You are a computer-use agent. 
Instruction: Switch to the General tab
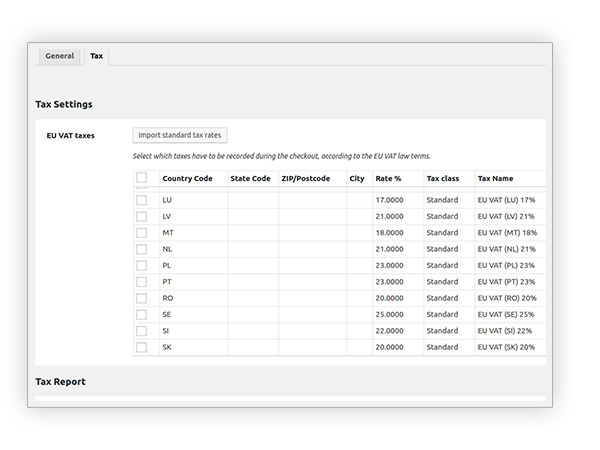coord(60,56)
